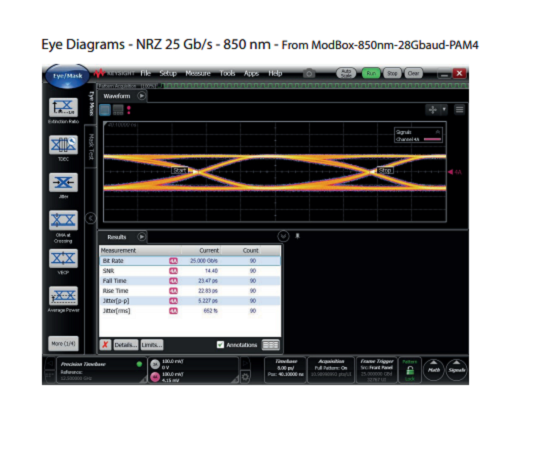The width and height of the screenshot is (534, 450).
Task: Open the Measure menu
Action: [x=198, y=73]
